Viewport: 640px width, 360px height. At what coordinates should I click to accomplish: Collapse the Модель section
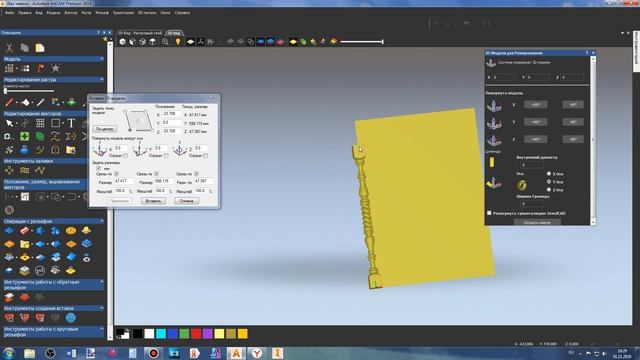coord(102,59)
